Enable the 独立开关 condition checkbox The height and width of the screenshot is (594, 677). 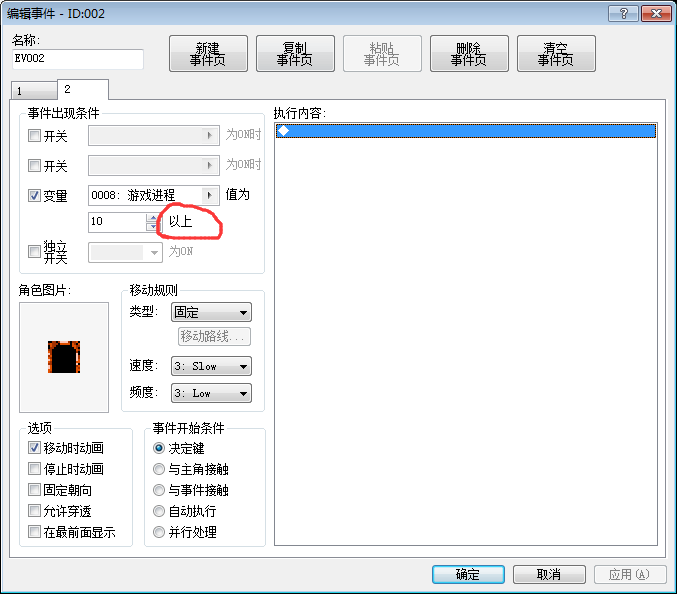pos(34,252)
